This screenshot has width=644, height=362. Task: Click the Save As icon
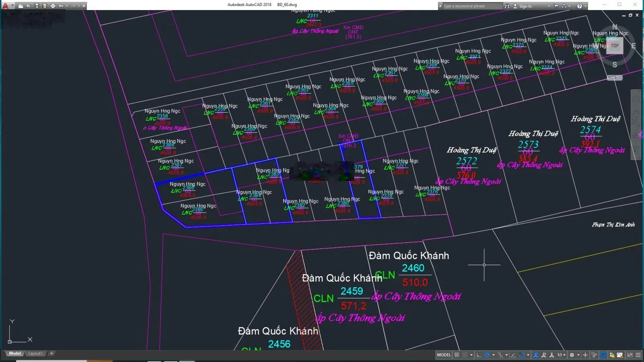45,6
